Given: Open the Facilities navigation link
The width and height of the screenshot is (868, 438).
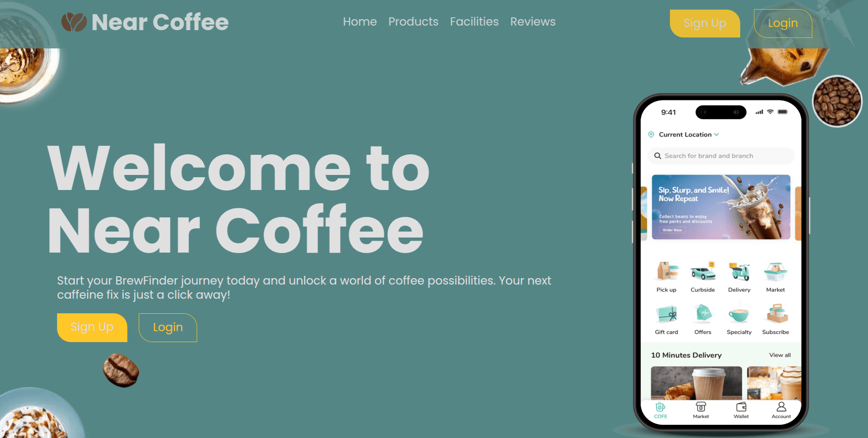Looking at the screenshot, I should 474,21.
